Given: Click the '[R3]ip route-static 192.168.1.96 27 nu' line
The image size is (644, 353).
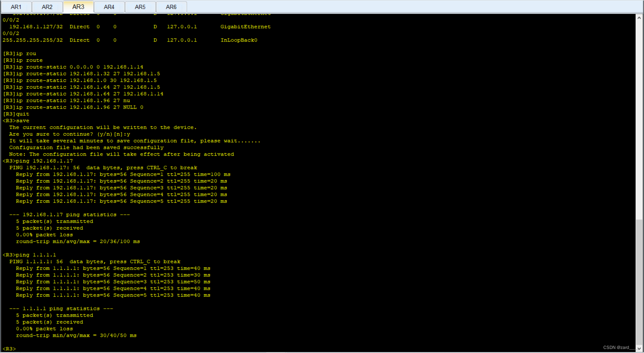Looking at the screenshot, I should [x=66, y=100].
